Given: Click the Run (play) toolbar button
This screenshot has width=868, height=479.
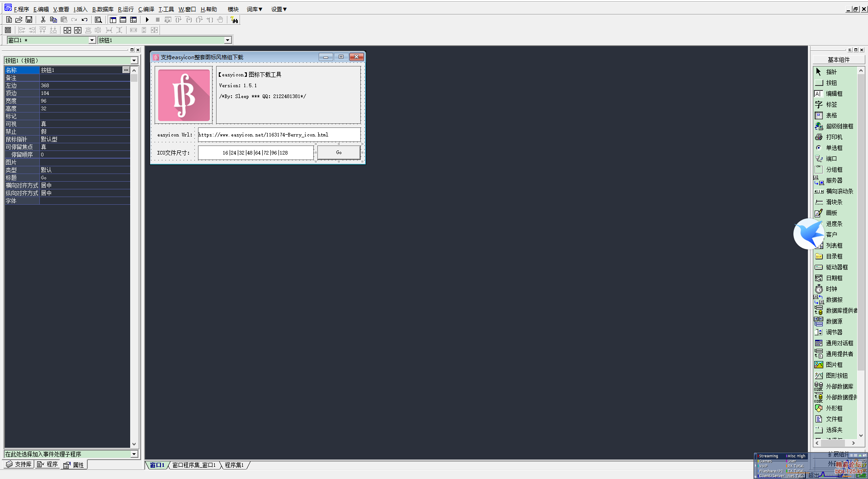Looking at the screenshot, I should pyautogui.click(x=147, y=20).
